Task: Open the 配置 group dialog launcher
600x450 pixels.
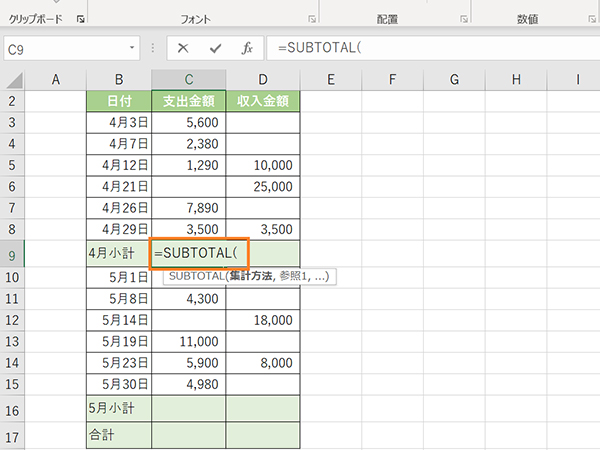Action: (x=461, y=19)
